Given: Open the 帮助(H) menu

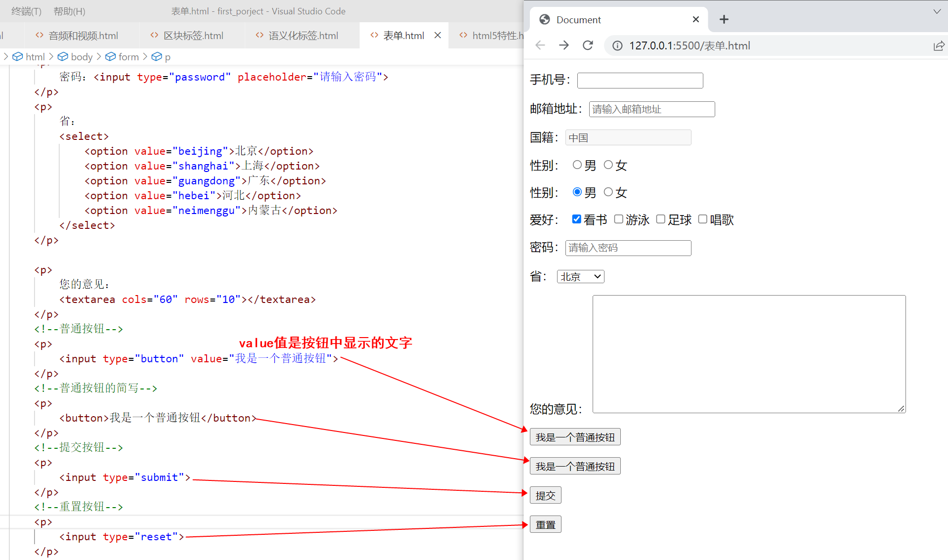Looking at the screenshot, I should point(69,11).
